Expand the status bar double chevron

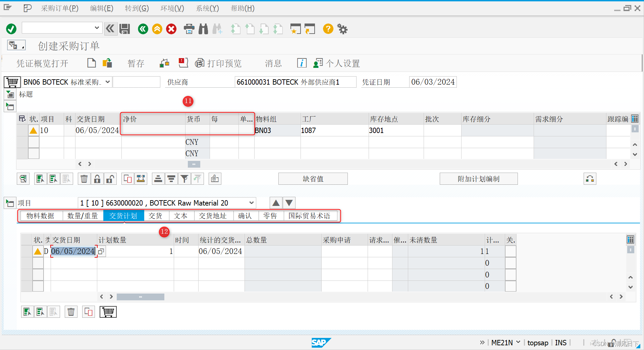[x=482, y=342]
